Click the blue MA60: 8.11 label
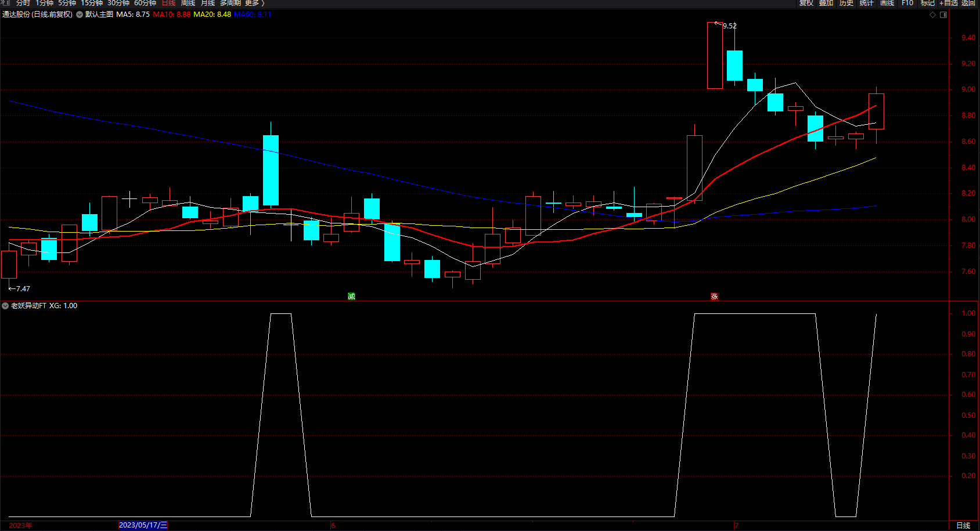980x531 pixels. click(x=253, y=15)
